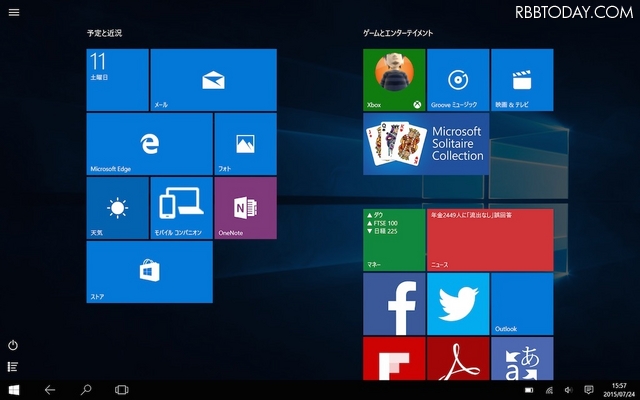Tap the Back arrow on taskbar

coord(50,390)
